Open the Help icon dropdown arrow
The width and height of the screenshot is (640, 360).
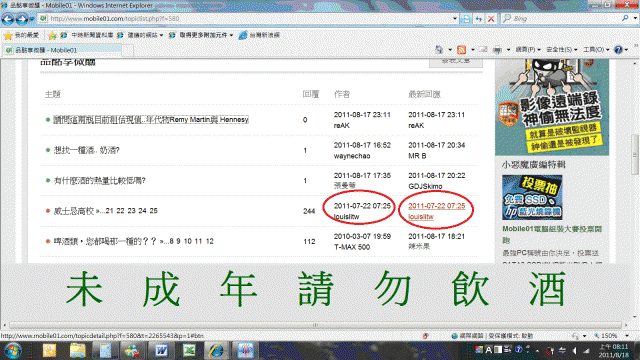tap(627, 50)
